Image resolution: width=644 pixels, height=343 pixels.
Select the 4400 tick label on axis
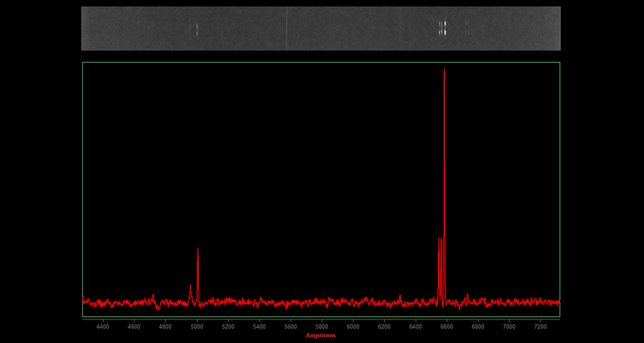(x=103, y=327)
